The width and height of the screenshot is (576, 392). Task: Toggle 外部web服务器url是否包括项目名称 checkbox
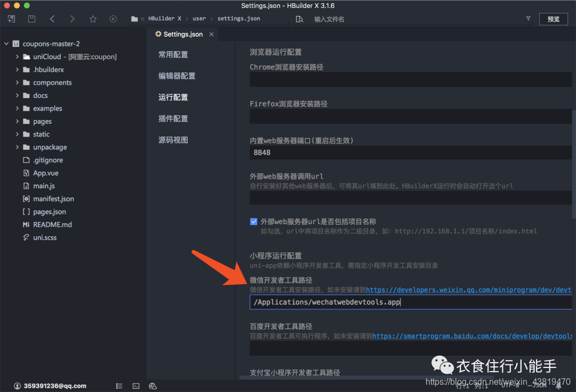(x=253, y=221)
